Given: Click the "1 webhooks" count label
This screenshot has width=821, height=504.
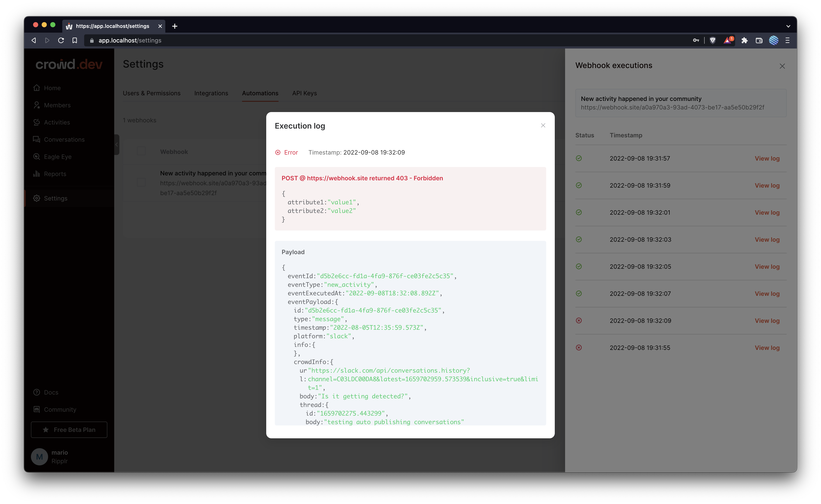Looking at the screenshot, I should click(139, 120).
